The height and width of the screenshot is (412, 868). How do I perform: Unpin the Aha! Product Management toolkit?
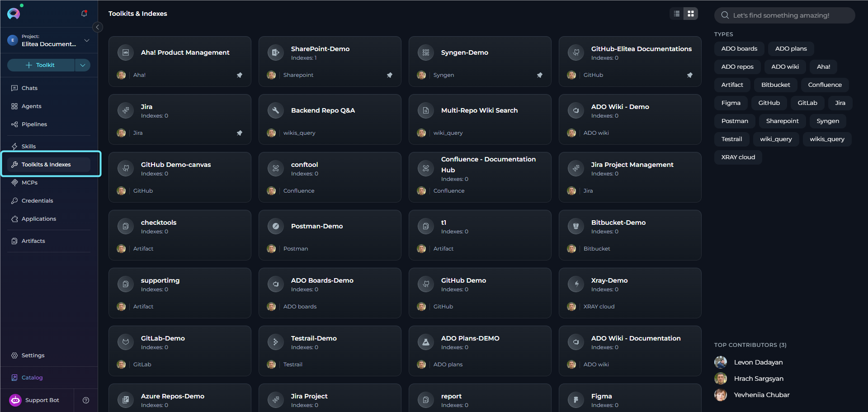(x=240, y=75)
